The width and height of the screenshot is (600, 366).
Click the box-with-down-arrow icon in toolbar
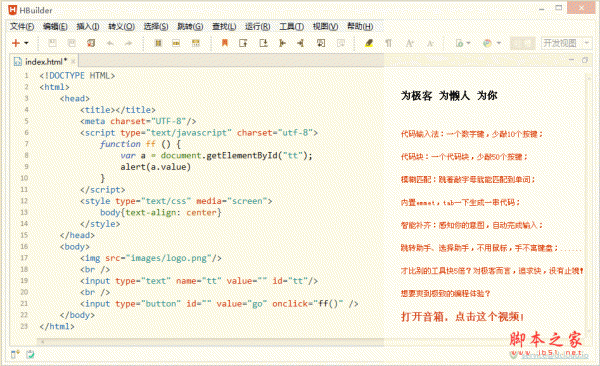263,43
